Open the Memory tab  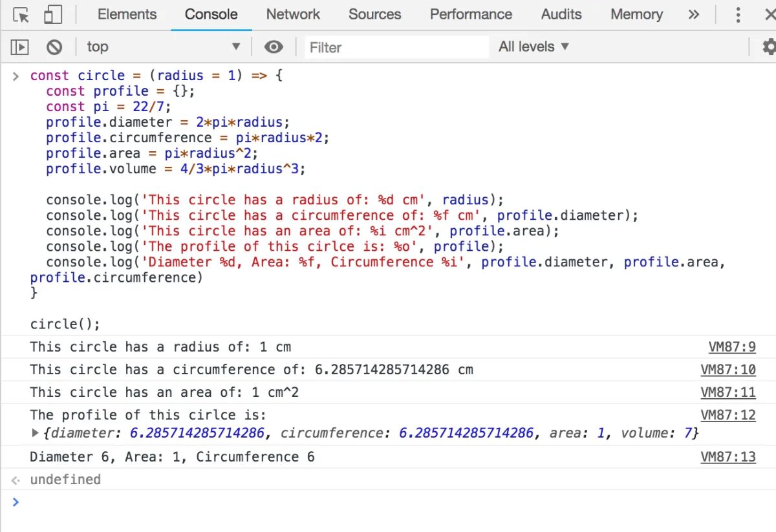(x=636, y=14)
